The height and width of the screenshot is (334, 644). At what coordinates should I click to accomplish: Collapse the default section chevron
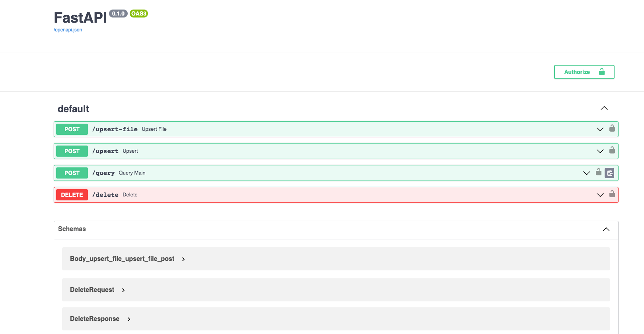coord(604,108)
